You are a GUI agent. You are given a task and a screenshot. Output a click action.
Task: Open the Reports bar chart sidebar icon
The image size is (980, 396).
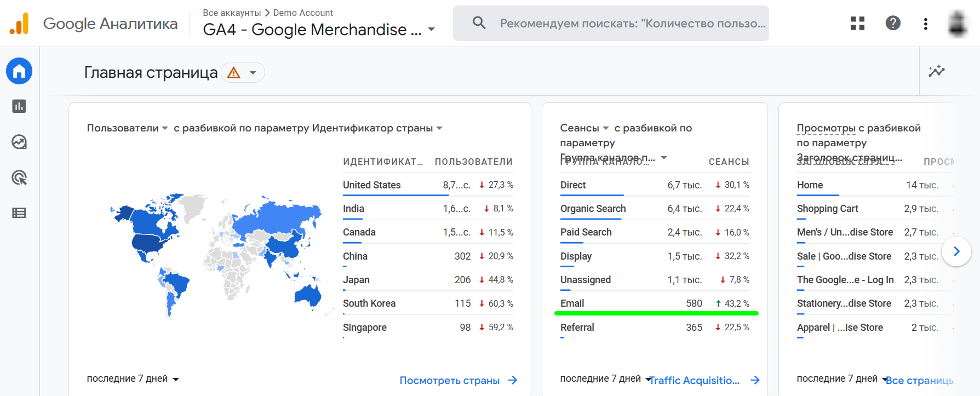pyautogui.click(x=19, y=106)
